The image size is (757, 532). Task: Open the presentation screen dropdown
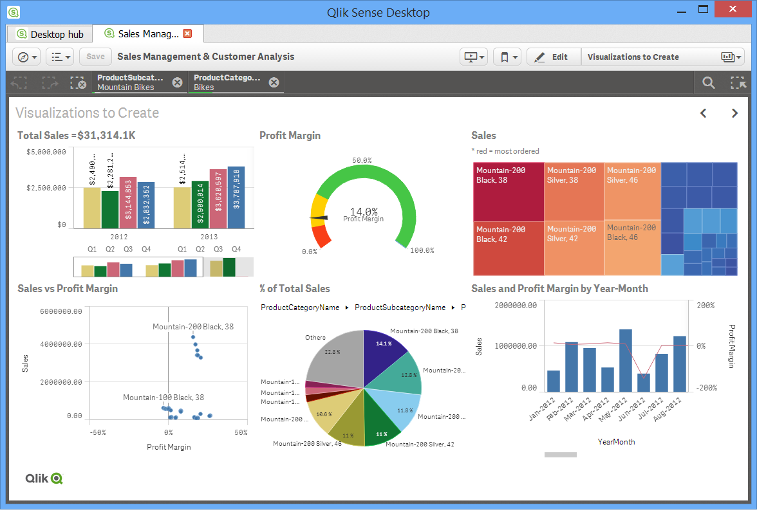[474, 57]
